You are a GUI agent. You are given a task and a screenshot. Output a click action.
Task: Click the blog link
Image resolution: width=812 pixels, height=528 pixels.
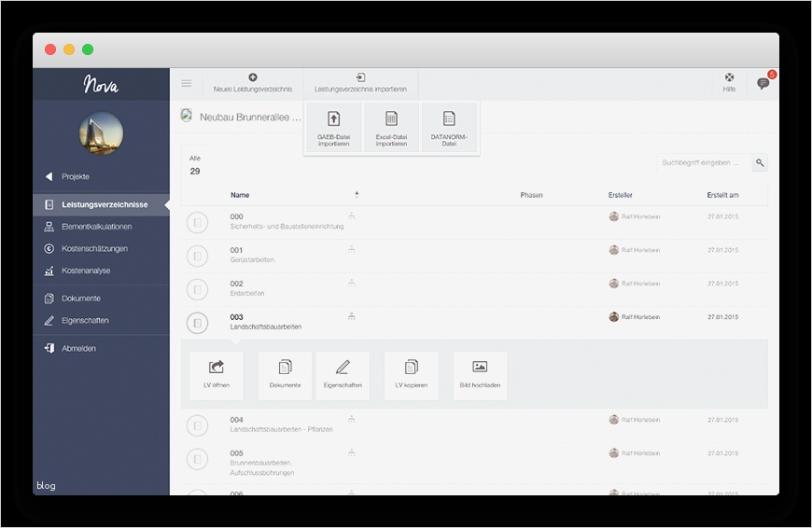(x=46, y=485)
